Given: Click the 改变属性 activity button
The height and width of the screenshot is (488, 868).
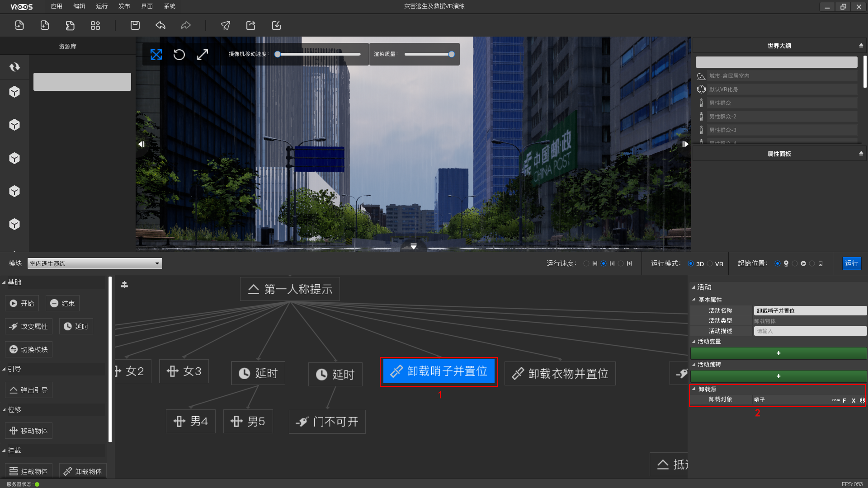Looking at the screenshot, I should click(x=29, y=327).
